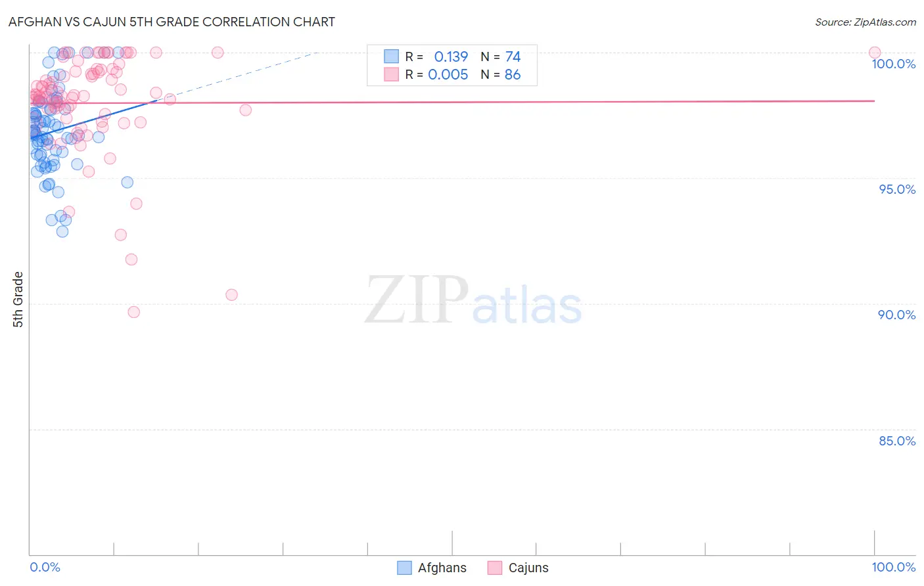Click the N = 86 value in legend

tap(501, 74)
